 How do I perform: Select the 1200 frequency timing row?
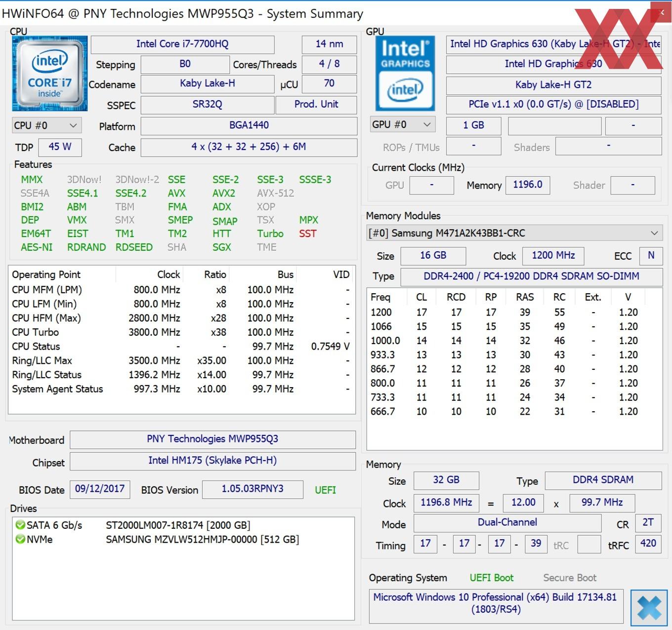pos(514,313)
